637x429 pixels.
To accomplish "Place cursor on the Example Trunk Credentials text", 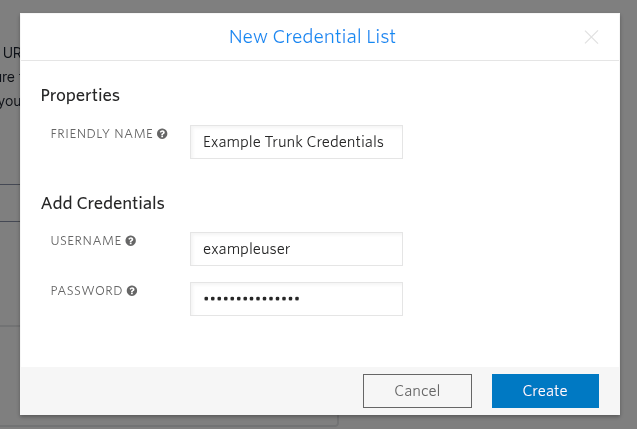I will pyautogui.click(x=293, y=142).
